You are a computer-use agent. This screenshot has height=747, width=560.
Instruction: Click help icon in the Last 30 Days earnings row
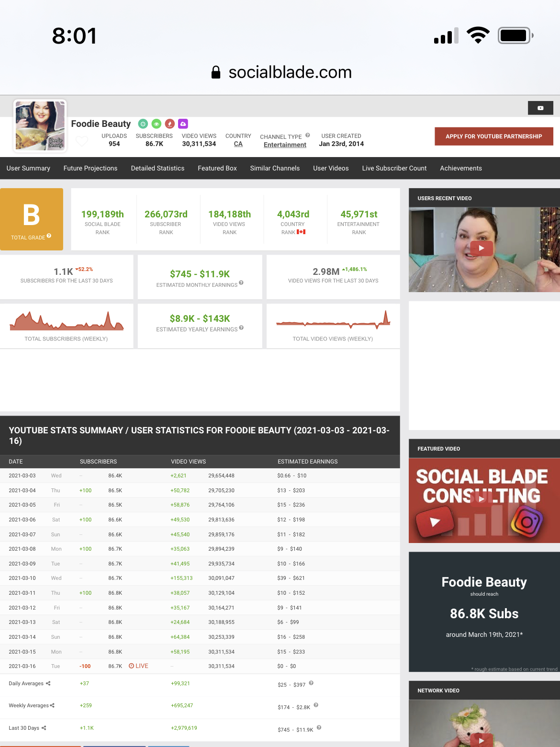coord(319,728)
